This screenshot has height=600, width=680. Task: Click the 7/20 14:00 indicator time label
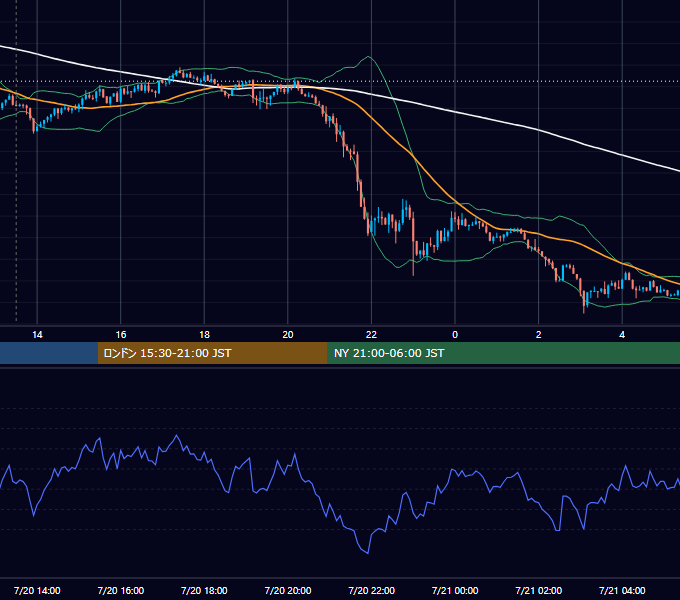37,590
